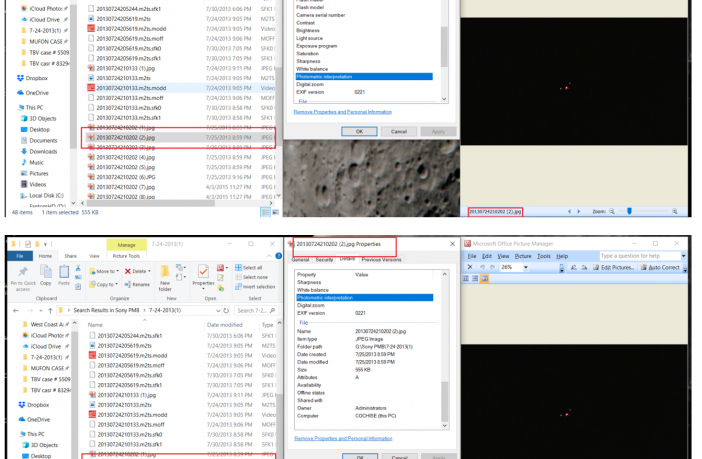Click Cancel in the upper Properties dialog
The image size is (702, 459).
399,132
